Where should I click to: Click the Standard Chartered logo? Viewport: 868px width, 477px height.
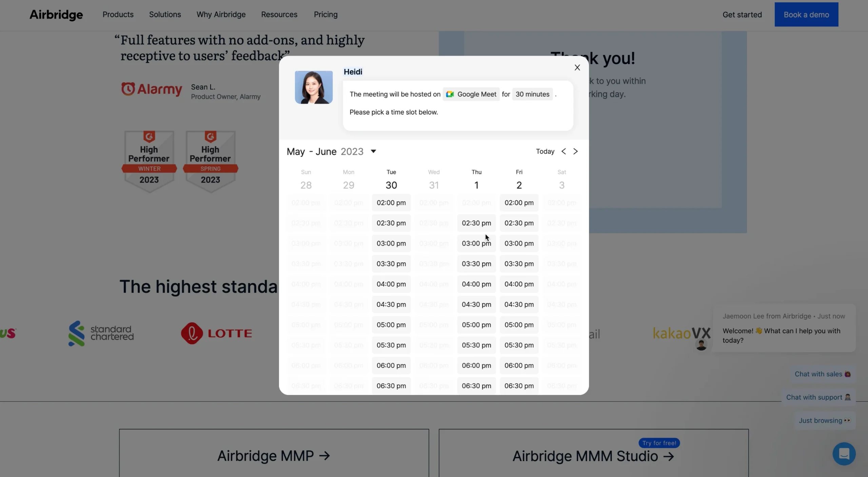[x=100, y=333]
